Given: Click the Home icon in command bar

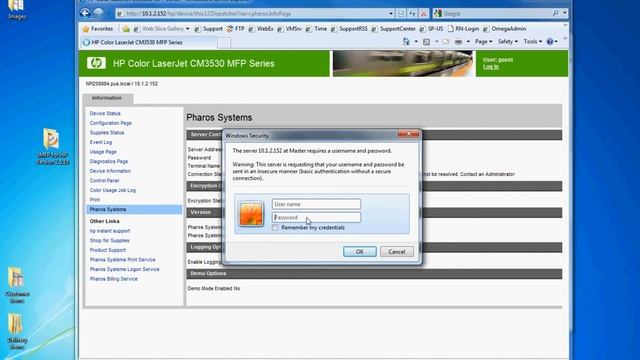Looking at the screenshot, I should 406,42.
